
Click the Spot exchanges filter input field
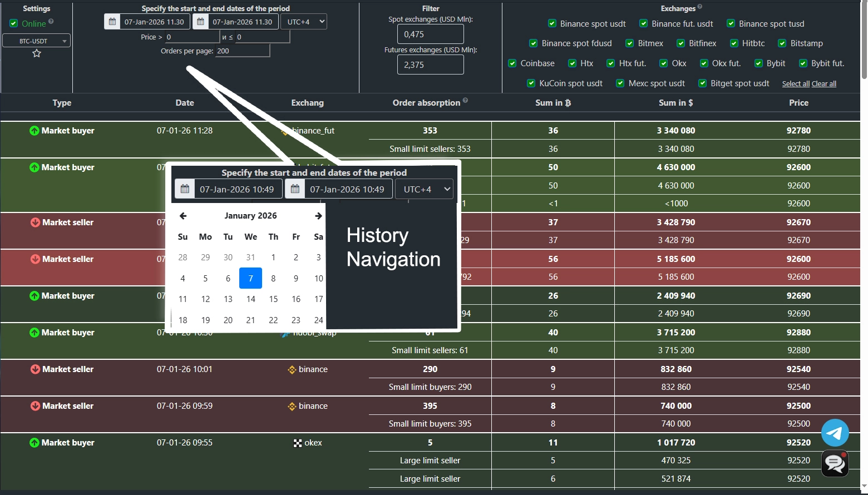coord(430,34)
